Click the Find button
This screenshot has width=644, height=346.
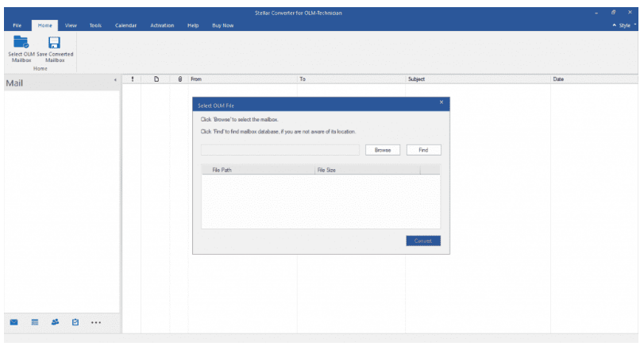pyautogui.click(x=423, y=150)
